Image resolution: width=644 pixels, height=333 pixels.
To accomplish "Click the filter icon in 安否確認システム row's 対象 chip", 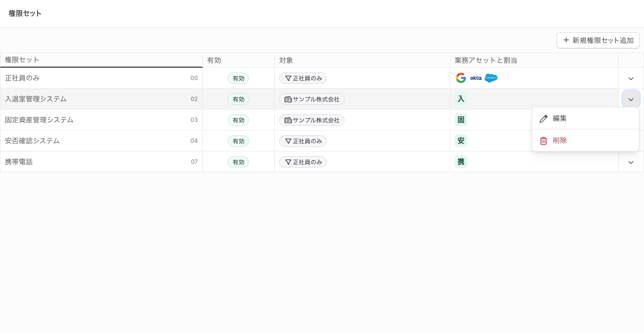I will coord(288,141).
